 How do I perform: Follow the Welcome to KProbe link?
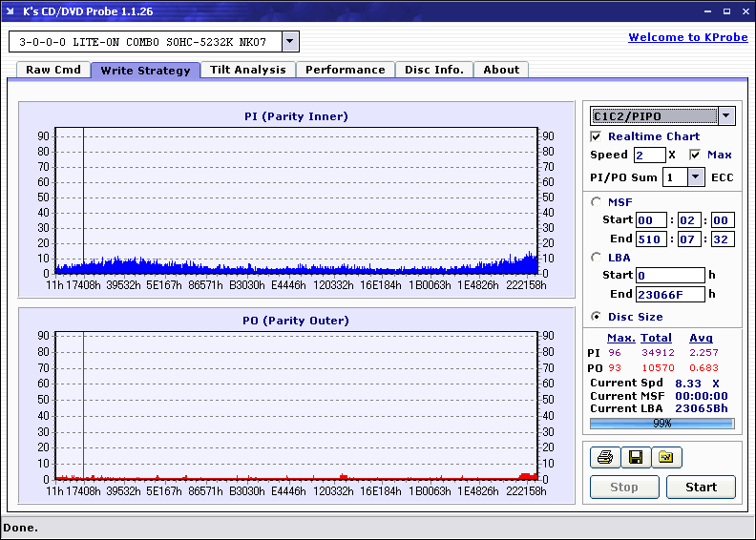point(686,37)
